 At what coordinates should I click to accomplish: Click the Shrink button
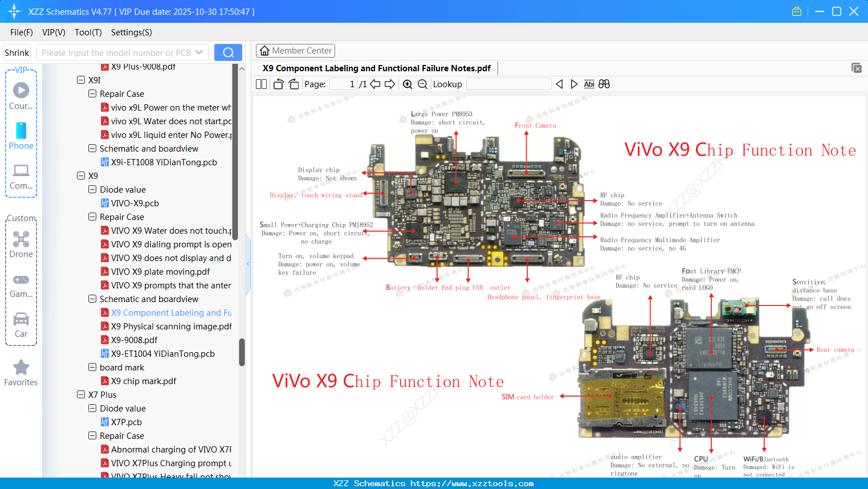17,52
